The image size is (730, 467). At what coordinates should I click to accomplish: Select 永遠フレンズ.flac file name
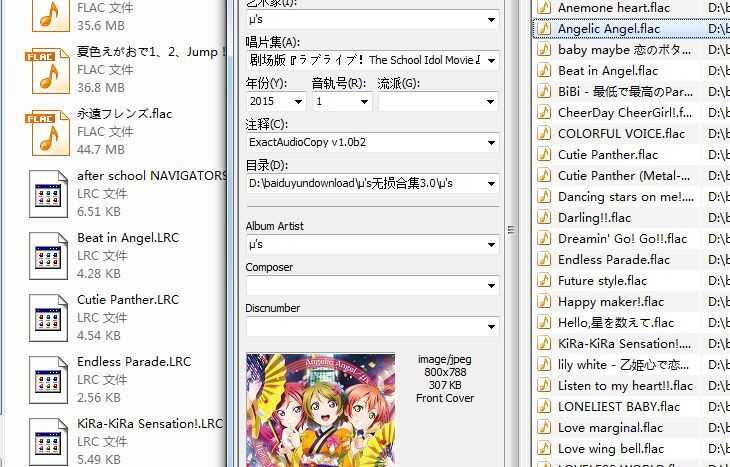[124, 114]
